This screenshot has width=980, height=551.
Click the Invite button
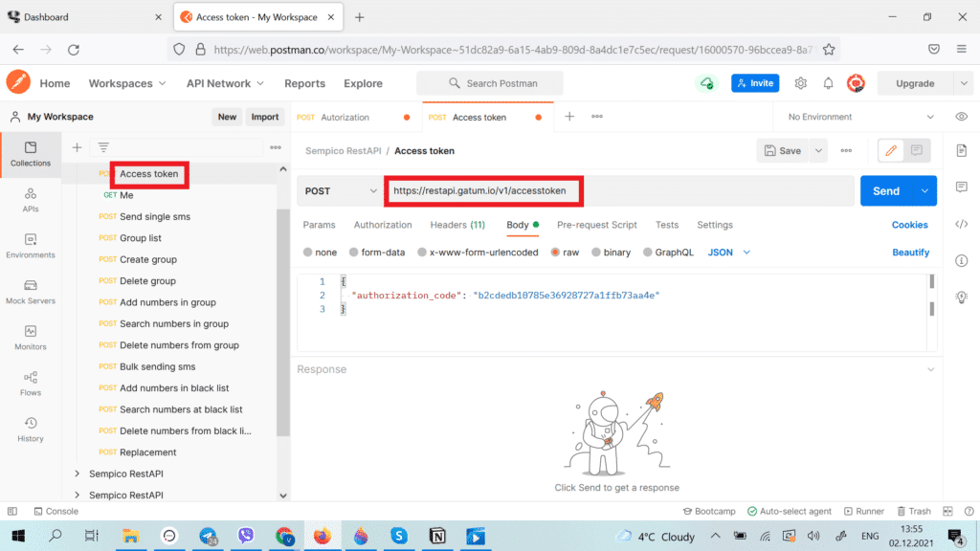pos(755,83)
